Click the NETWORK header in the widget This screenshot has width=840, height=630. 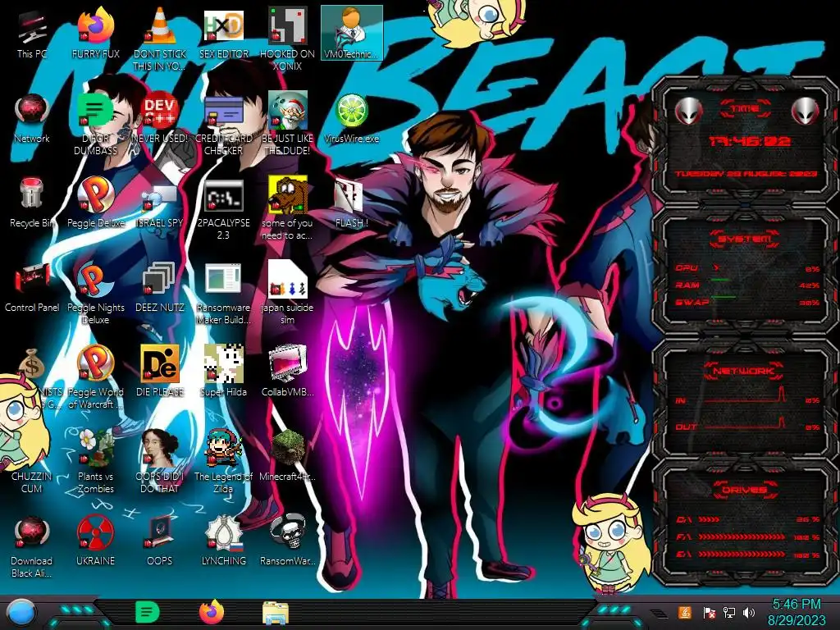(x=744, y=371)
